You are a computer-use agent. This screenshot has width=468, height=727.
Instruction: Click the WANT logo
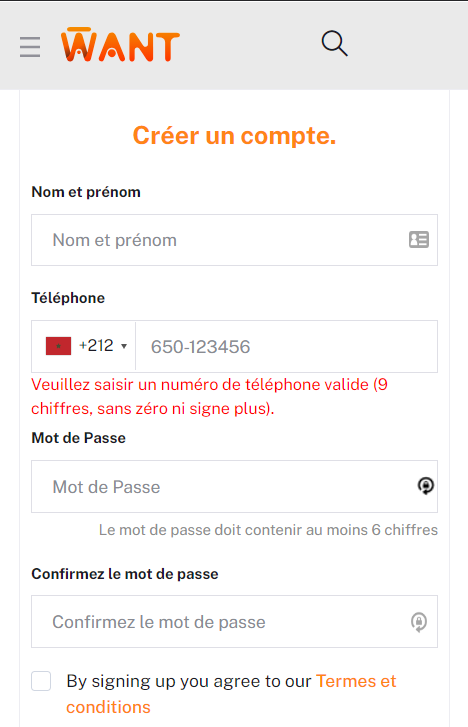pos(120,45)
